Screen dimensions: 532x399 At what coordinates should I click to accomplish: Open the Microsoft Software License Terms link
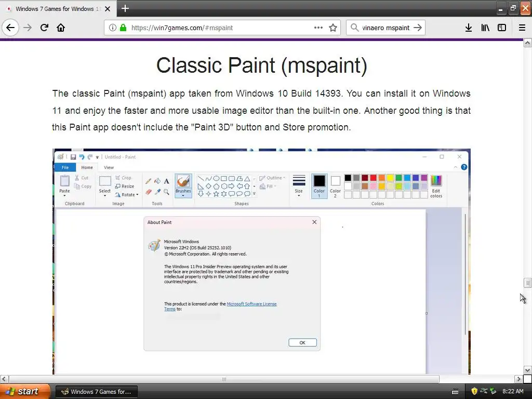tap(251, 304)
